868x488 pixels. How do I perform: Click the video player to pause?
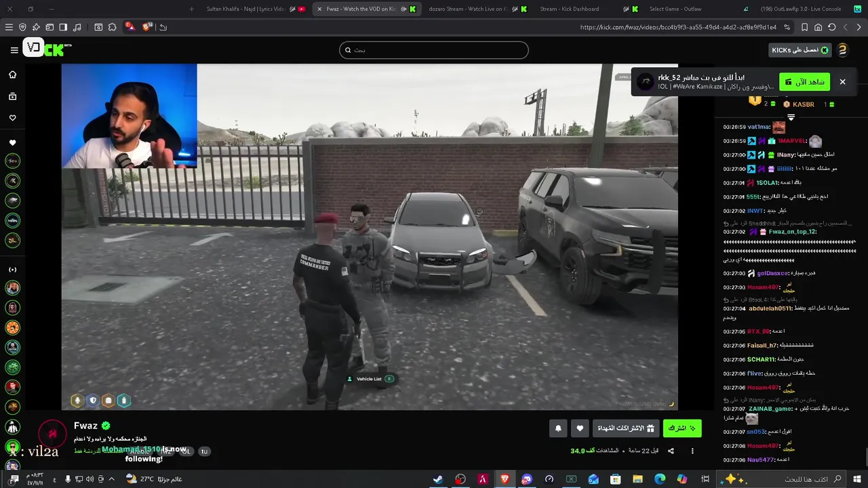point(370,237)
